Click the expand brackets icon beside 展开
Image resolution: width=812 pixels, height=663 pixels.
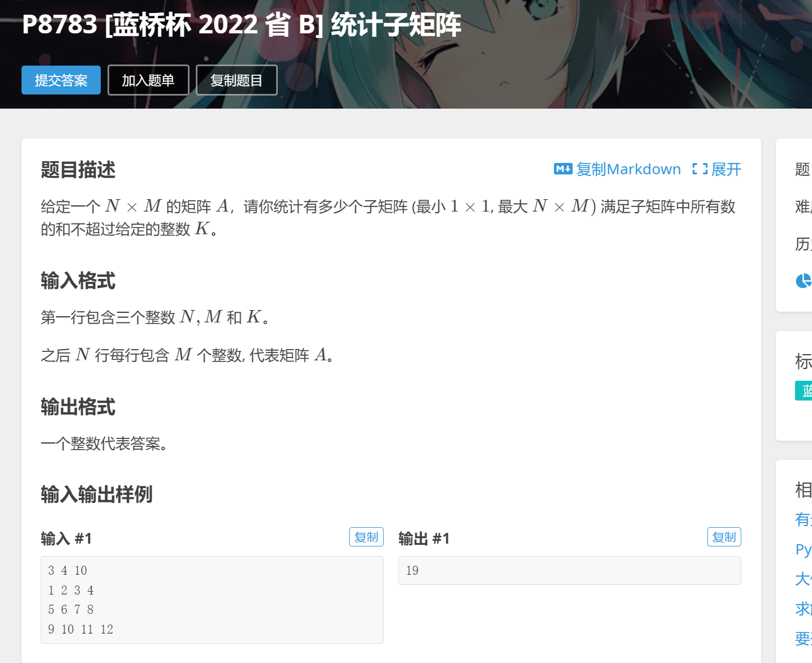pos(700,169)
